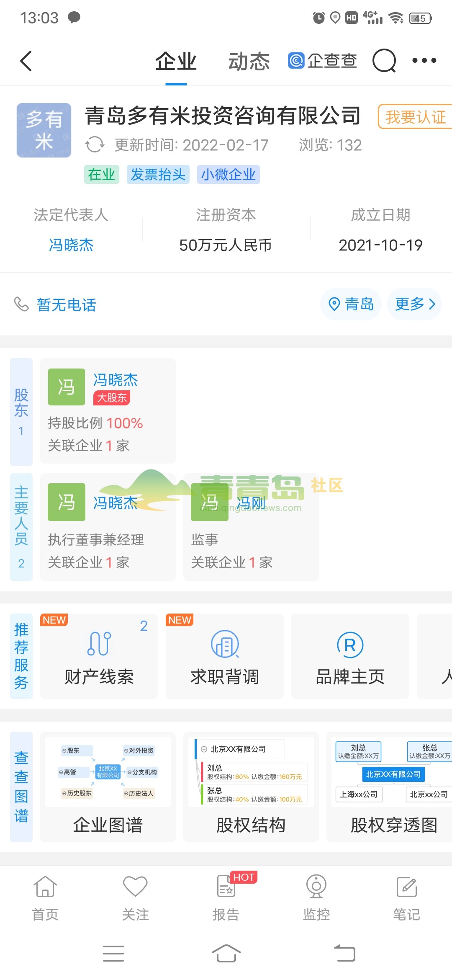Tap the 品牌主页 label
452x980 pixels.
(x=350, y=677)
